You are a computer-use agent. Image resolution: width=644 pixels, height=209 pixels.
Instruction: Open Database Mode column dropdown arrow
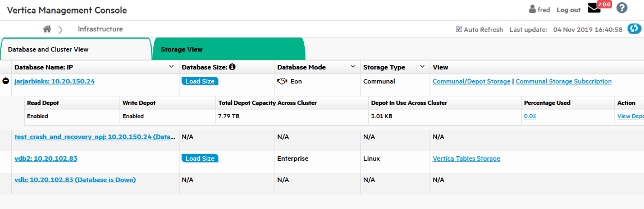tap(353, 67)
